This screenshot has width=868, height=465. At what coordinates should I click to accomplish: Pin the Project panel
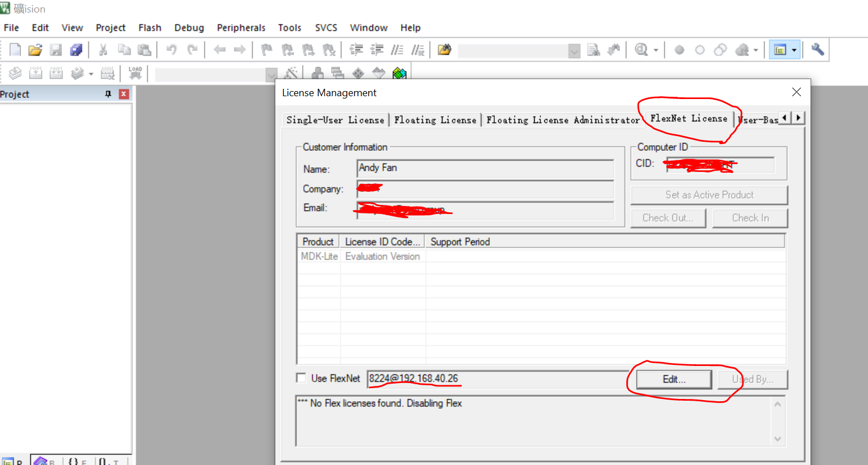click(x=108, y=94)
